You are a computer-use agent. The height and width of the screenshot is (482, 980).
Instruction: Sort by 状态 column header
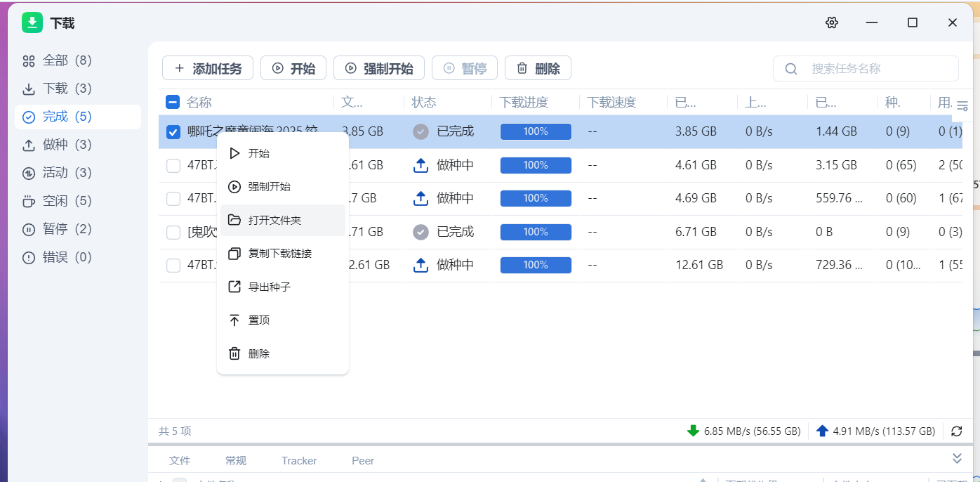[424, 103]
